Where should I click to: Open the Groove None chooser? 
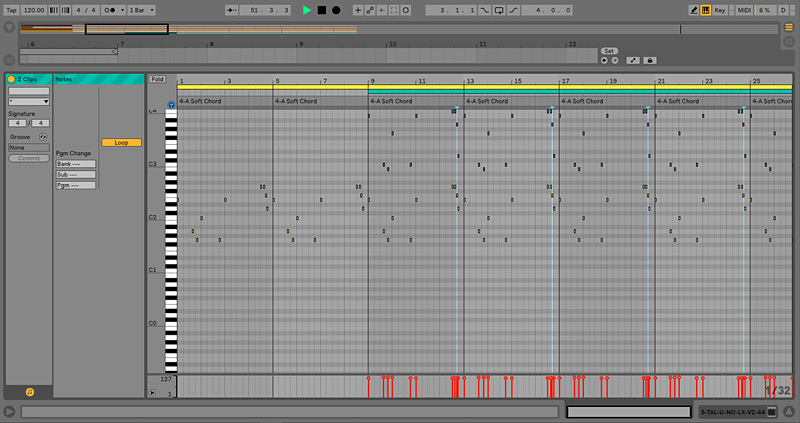[x=28, y=148]
